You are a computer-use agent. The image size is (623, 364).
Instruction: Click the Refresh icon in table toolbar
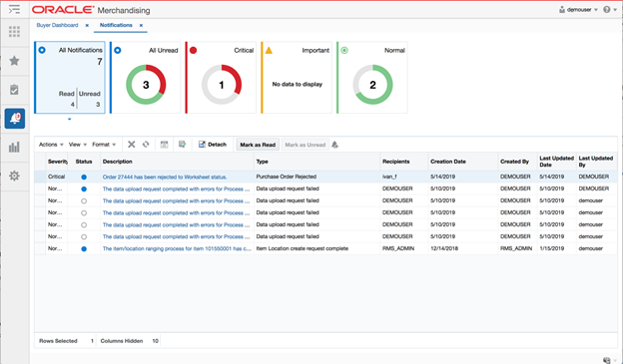146,145
